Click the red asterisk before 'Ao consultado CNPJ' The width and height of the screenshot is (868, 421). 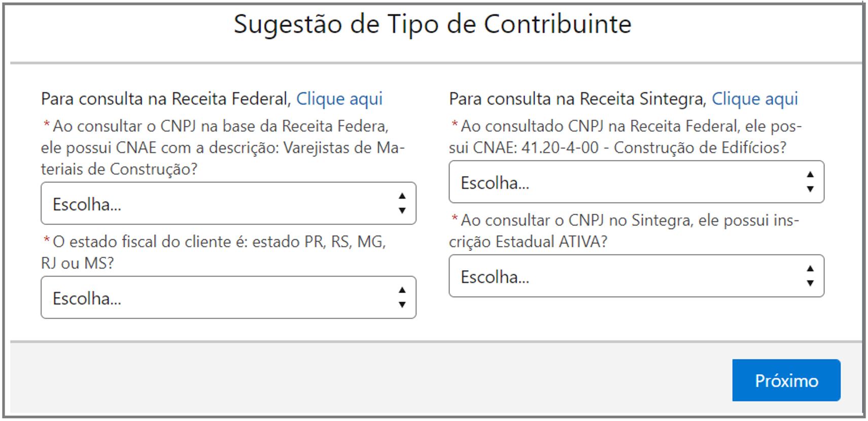pyautogui.click(x=455, y=124)
